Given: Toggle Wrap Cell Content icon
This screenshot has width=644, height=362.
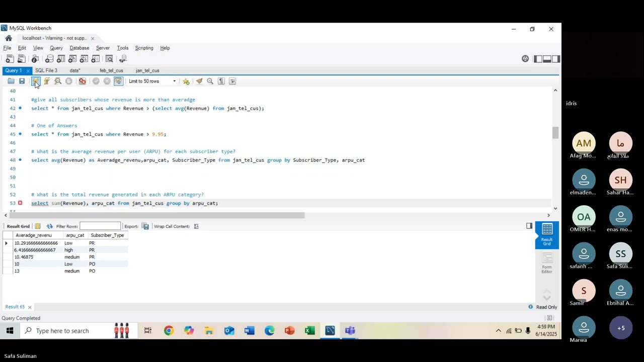Looking at the screenshot, I should (196, 226).
